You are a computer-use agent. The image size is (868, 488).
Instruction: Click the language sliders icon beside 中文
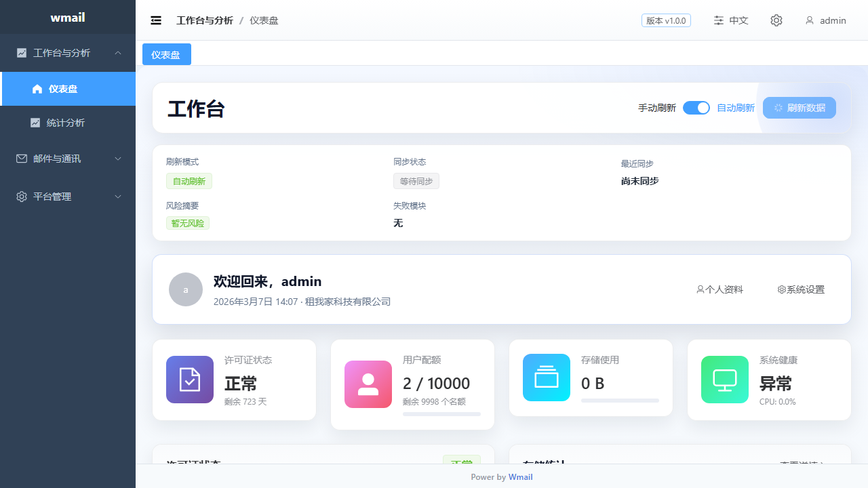(x=719, y=20)
